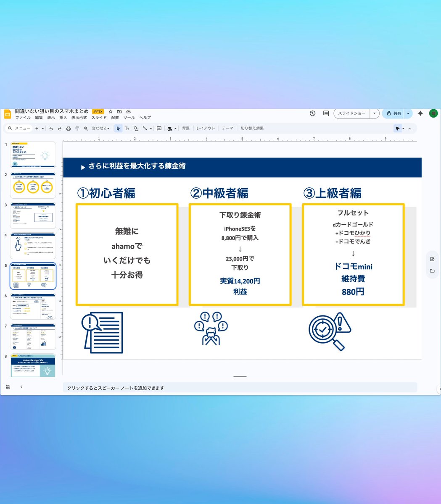Open the share options dropdown arrow
The width and height of the screenshot is (441, 504).
(408, 113)
